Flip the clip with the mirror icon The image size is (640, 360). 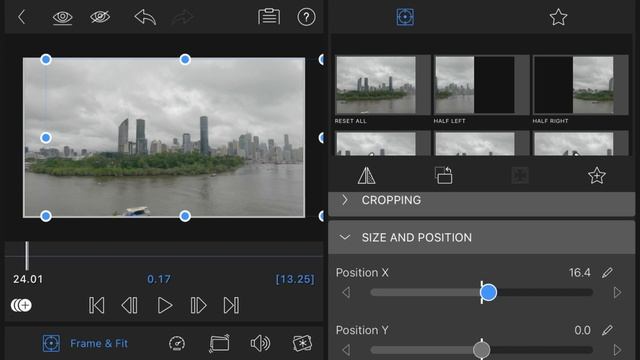coord(366,176)
